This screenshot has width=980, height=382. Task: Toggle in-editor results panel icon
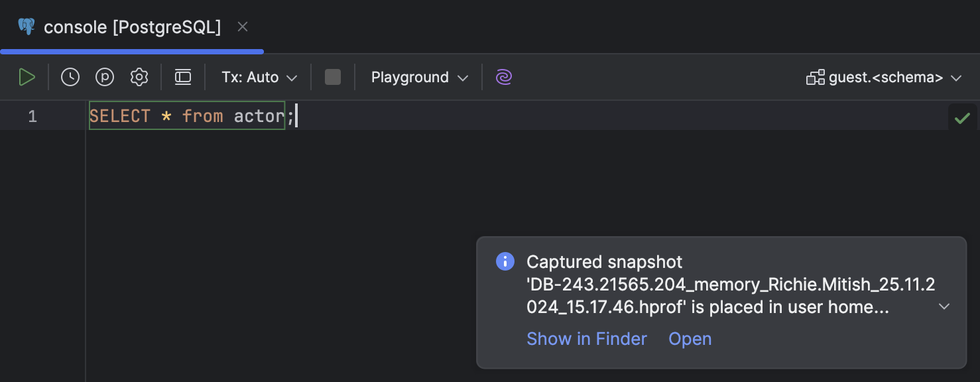(182, 77)
